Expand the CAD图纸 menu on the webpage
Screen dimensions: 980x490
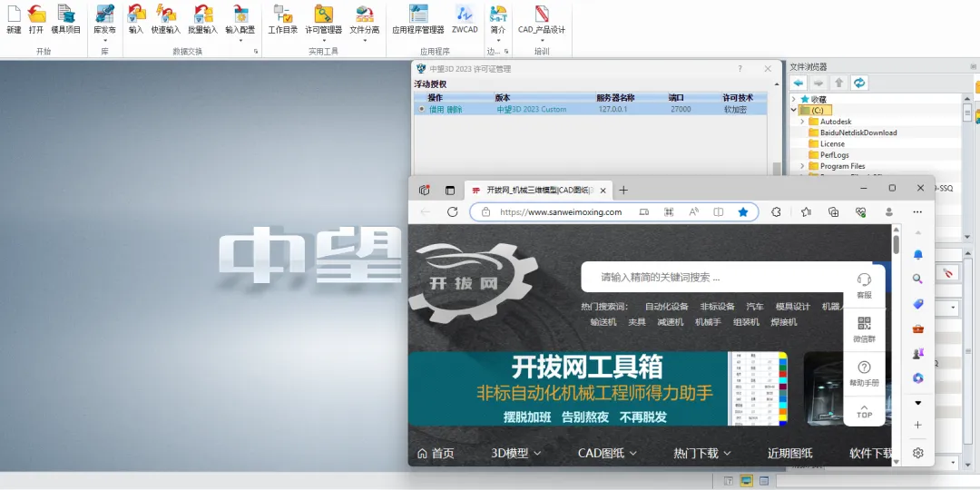click(x=607, y=453)
